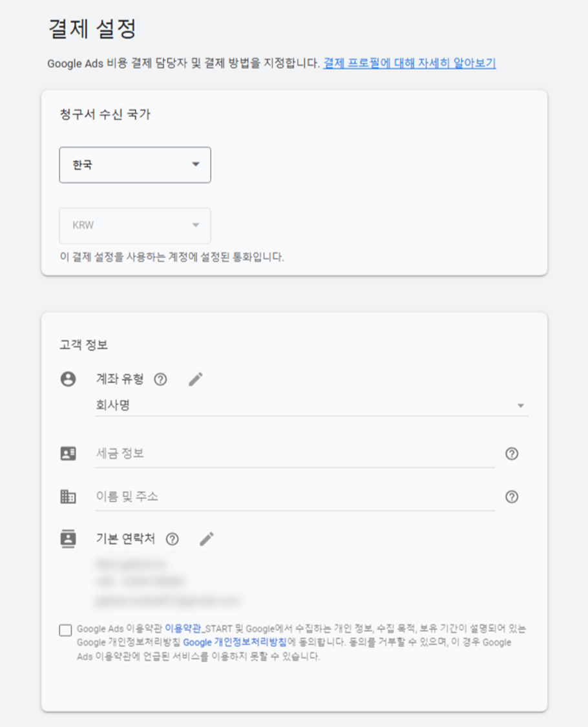Click the 이름 및 주소 input field

(x=295, y=496)
